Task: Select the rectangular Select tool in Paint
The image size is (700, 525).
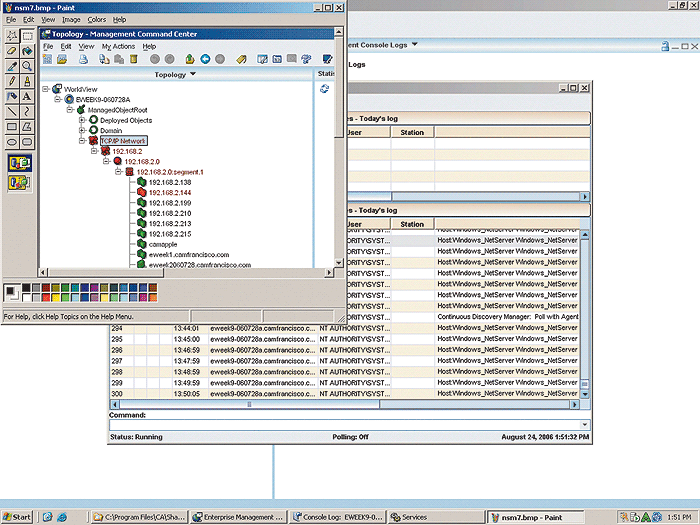Action: tap(27, 35)
